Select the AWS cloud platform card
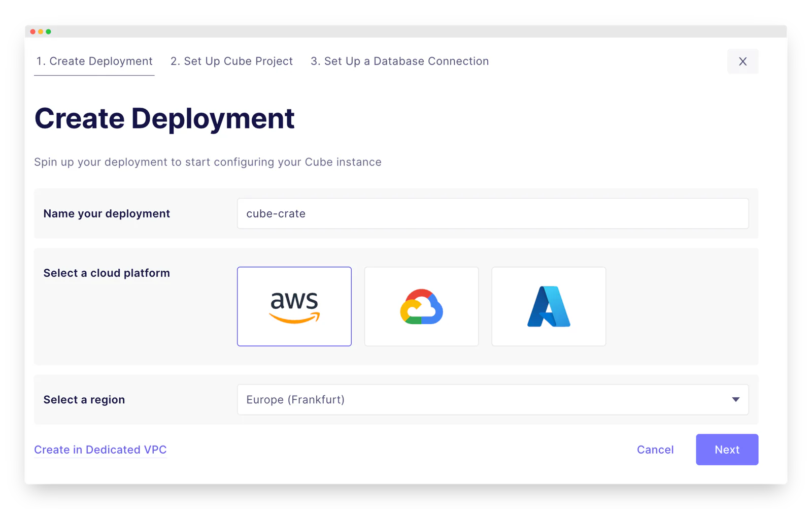The image size is (812, 509). 294,306
